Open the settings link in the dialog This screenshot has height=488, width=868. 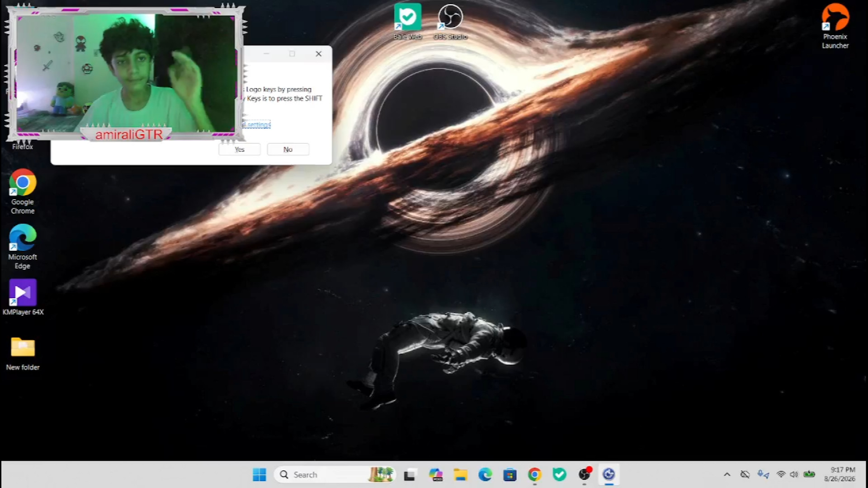click(x=257, y=125)
